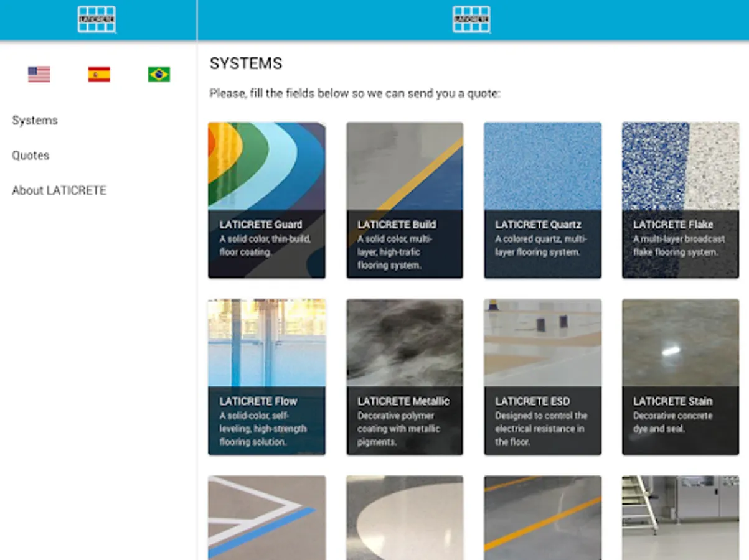Select the bottom-row card with yellow floor stripes

pyautogui.click(x=543, y=518)
